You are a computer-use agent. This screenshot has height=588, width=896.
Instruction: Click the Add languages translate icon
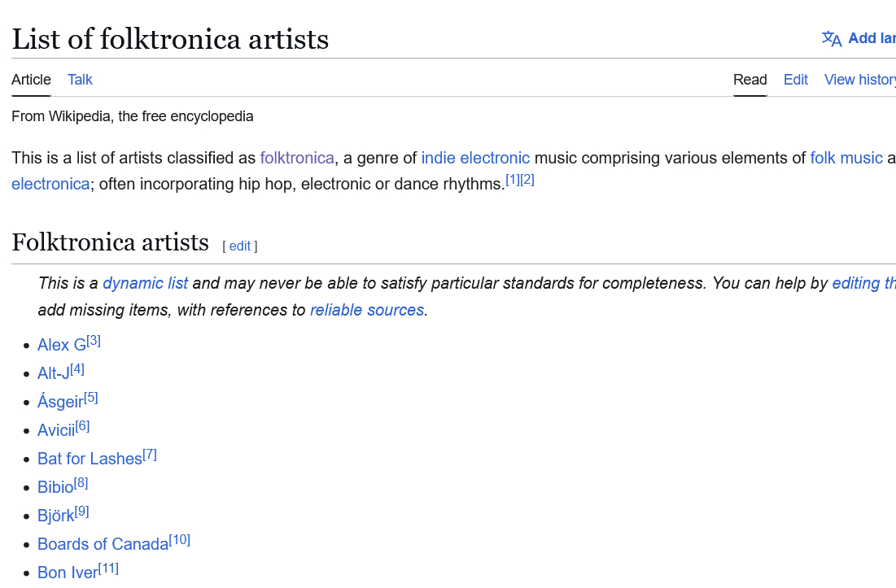click(831, 39)
